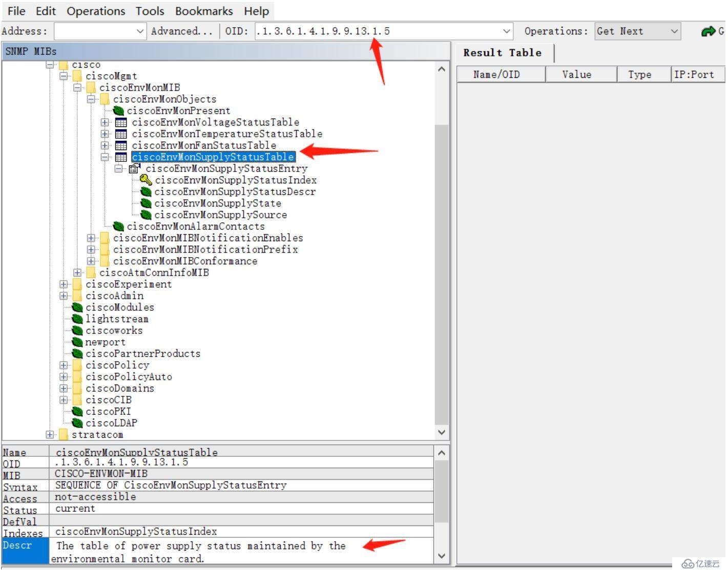Screen dimensions: 728x570
Task: Select the ciscoAdmin tree item
Action: pyautogui.click(x=114, y=296)
